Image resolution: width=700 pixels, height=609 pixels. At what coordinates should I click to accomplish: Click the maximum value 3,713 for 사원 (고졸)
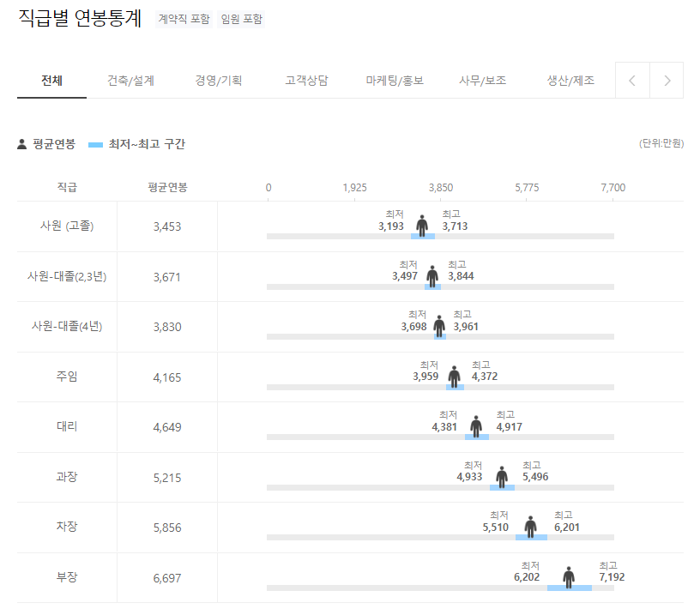tap(455, 226)
